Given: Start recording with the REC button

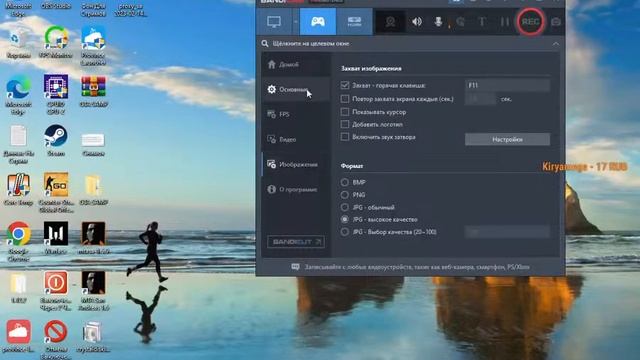Looking at the screenshot, I should pos(531,22).
